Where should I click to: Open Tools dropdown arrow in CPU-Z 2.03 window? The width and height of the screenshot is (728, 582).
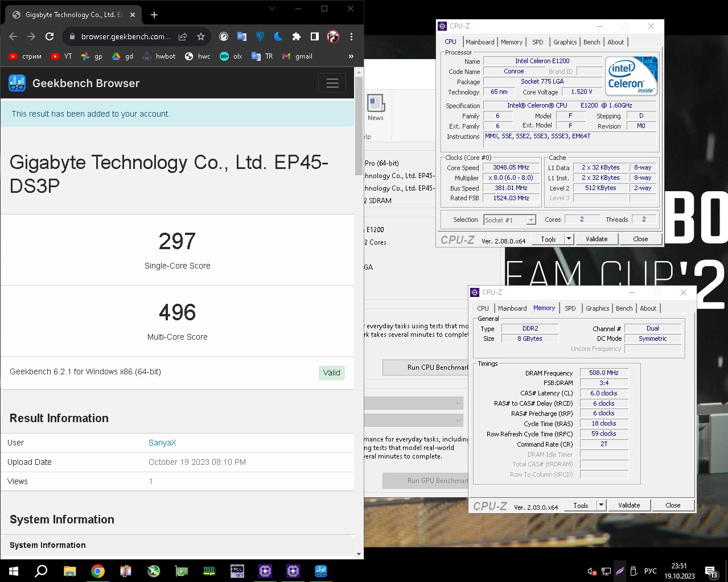601,505
